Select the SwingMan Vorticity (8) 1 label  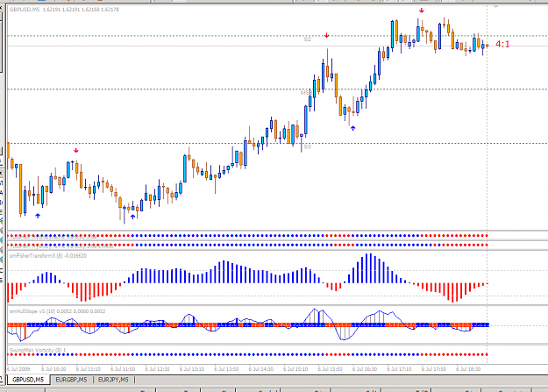38,350
